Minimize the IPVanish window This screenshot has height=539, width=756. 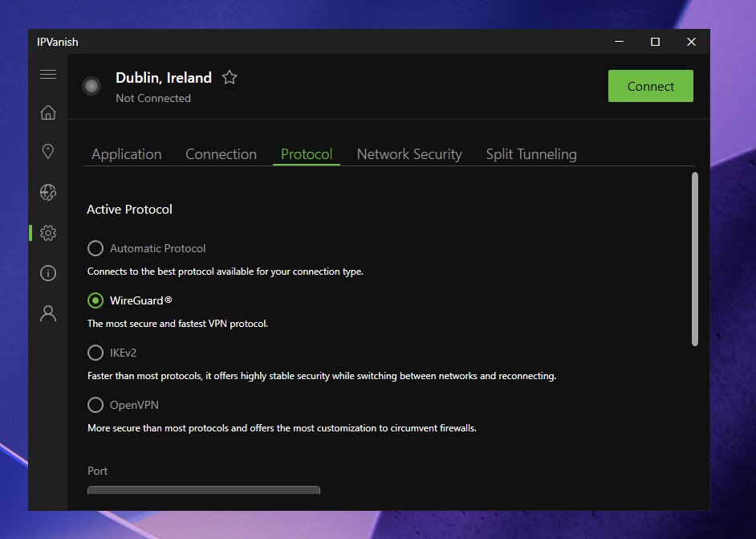[x=619, y=42]
